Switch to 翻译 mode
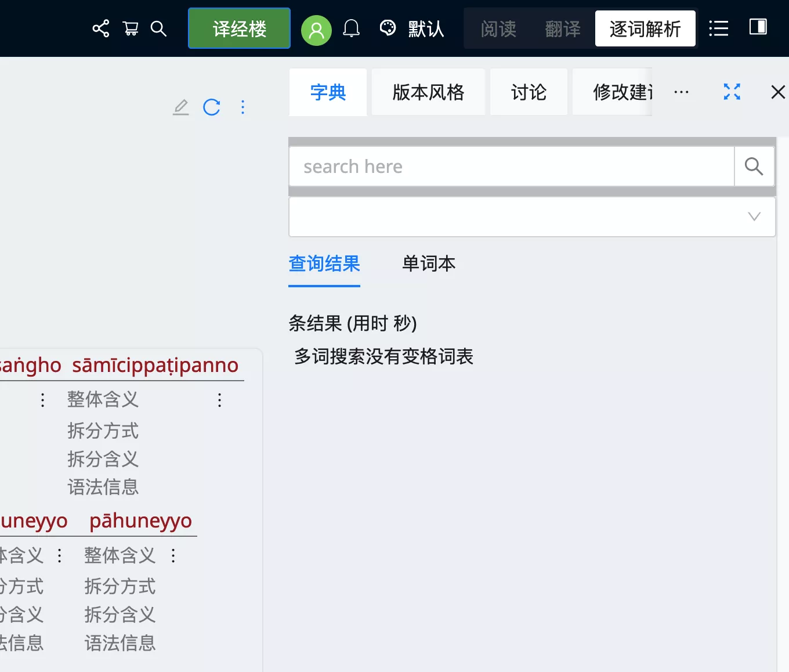 [563, 28]
